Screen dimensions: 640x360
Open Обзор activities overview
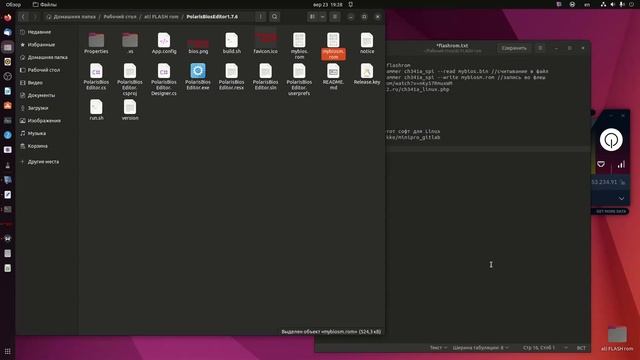click(x=13, y=4)
